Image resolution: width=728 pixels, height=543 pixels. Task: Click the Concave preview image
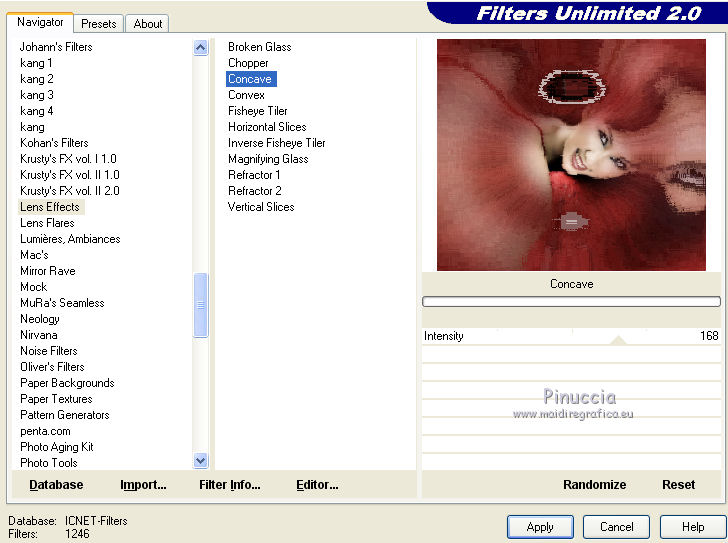[571, 155]
